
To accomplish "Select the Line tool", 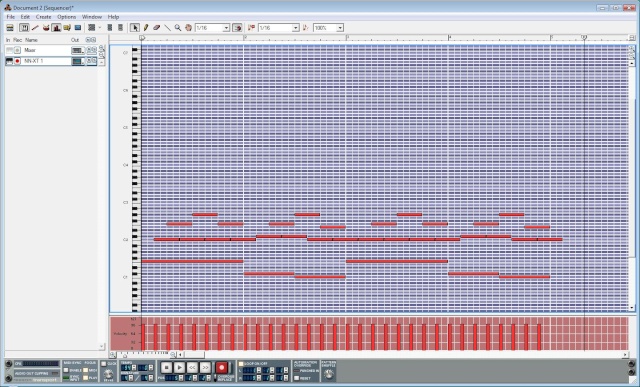I will coord(167,27).
